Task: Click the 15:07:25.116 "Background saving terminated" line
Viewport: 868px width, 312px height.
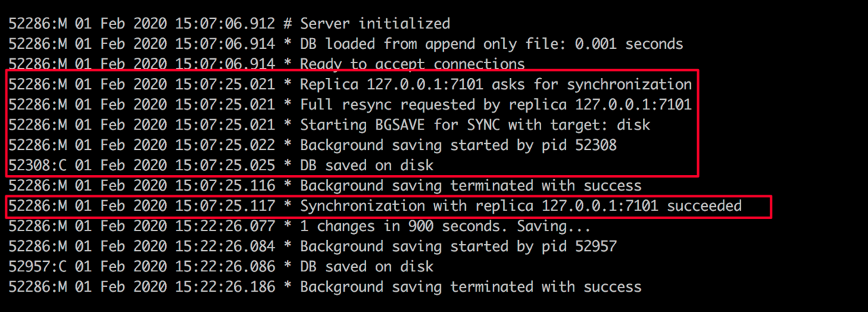Action: pos(325,186)
